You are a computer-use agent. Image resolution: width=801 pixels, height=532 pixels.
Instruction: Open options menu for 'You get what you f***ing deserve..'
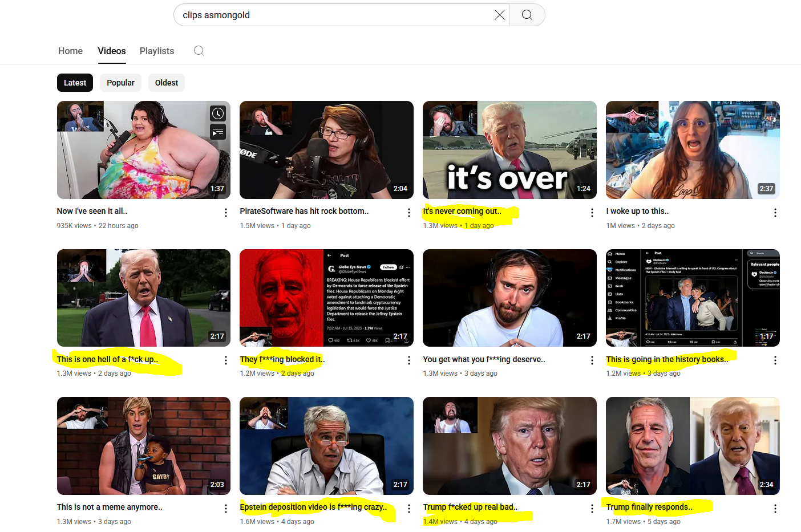(592, 360)
